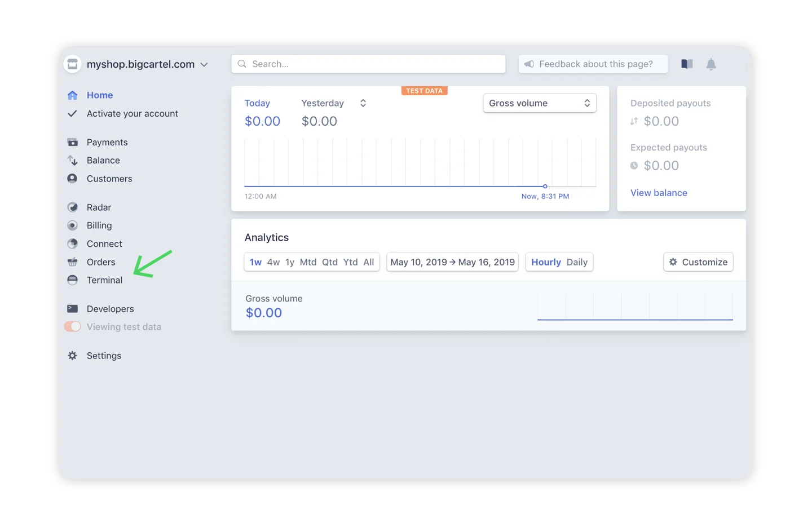Open Orders section
Screen dimensions: 812x514
click(101, 262)
